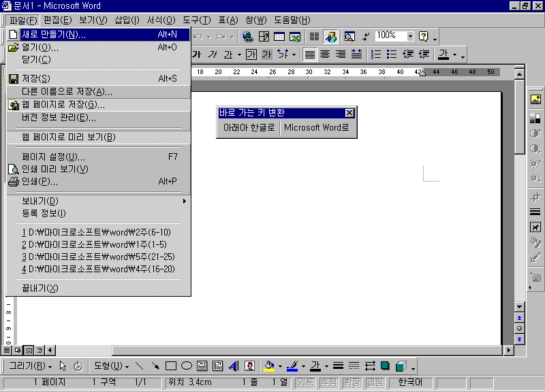The image size is (545, 392).
Task: Open the underline style dropdown arrow
Action: pos(239,54)
